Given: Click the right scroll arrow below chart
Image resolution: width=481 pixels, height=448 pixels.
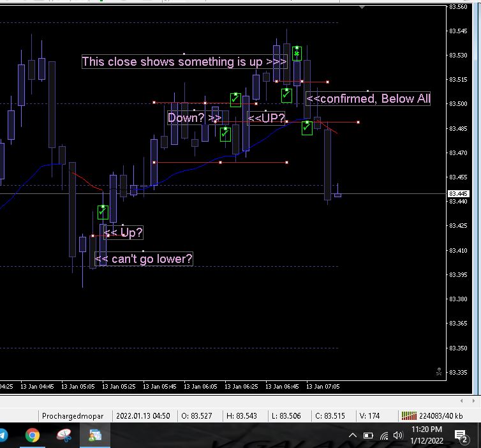Looking at the screenshot, I should pos(473,401).
